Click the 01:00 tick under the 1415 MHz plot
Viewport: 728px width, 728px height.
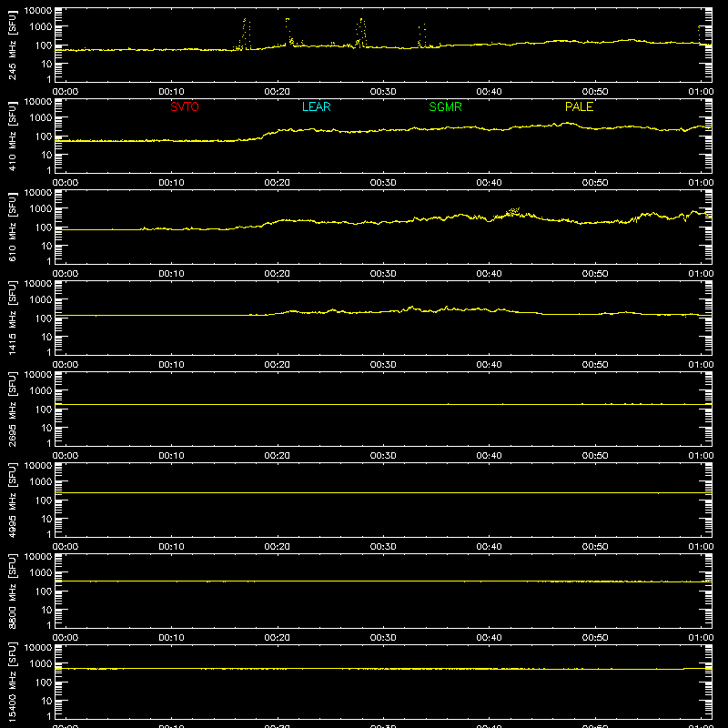click(x=701, y=365)
